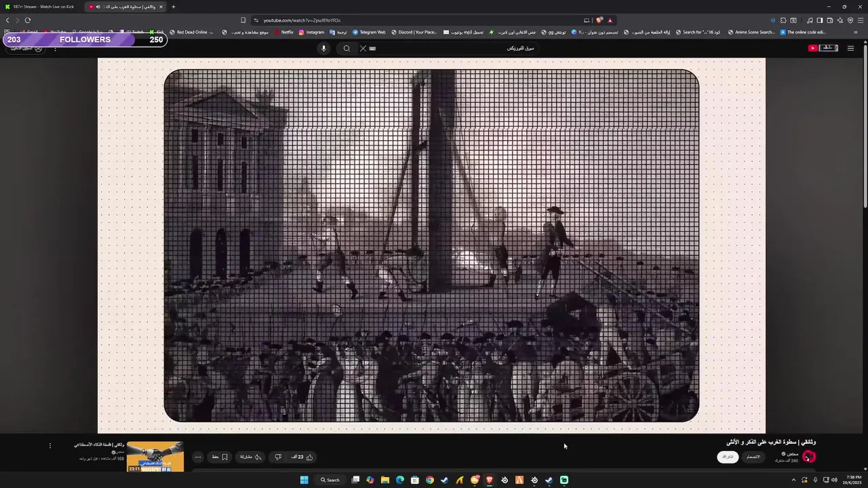
Task: Open the channel avatar
Action: coord(808,457)
